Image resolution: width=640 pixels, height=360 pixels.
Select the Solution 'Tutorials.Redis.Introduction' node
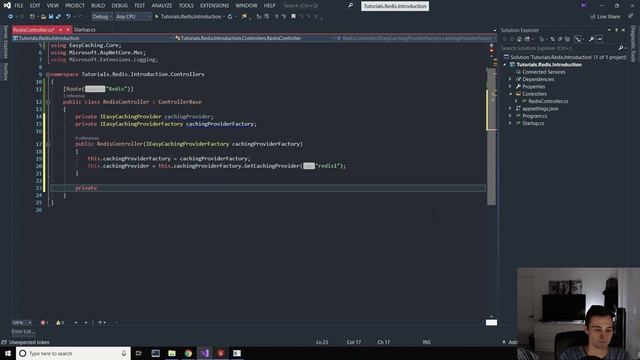tap(565, 57)
